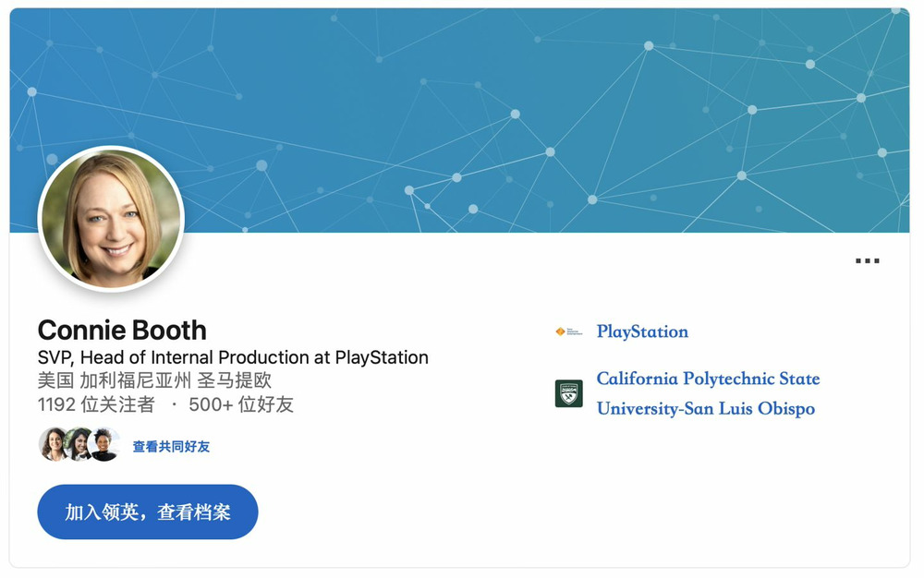Open California Polytechnic State University link

point(708,393)
